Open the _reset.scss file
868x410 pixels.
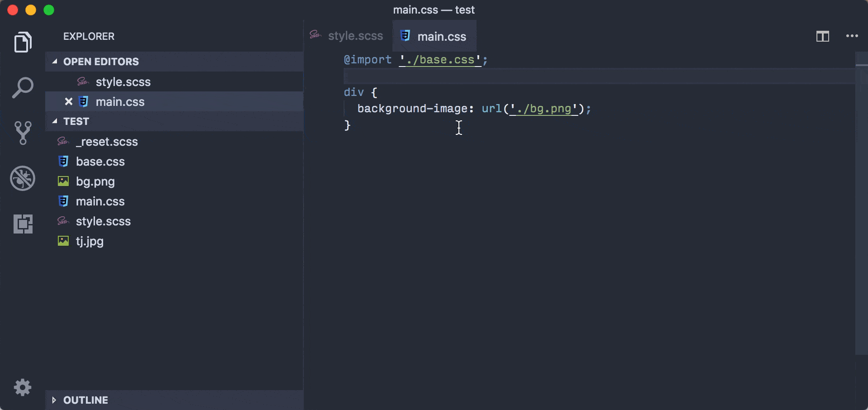107,142
